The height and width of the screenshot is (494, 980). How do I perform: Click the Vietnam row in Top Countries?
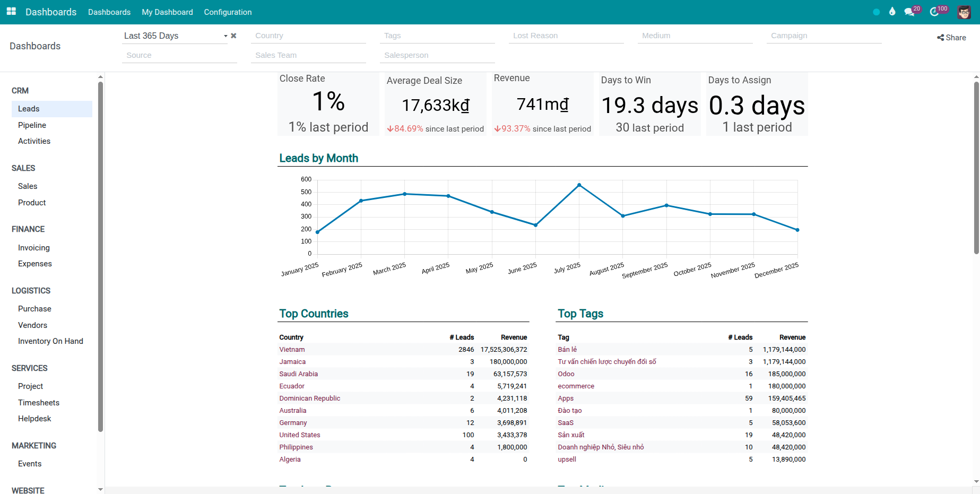click(x=292, y=349)
